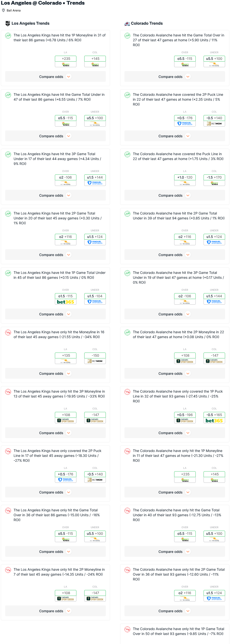Click FanDuel logo under Avalanche 2P Puck Line +0.5 -176

point(185,124)
